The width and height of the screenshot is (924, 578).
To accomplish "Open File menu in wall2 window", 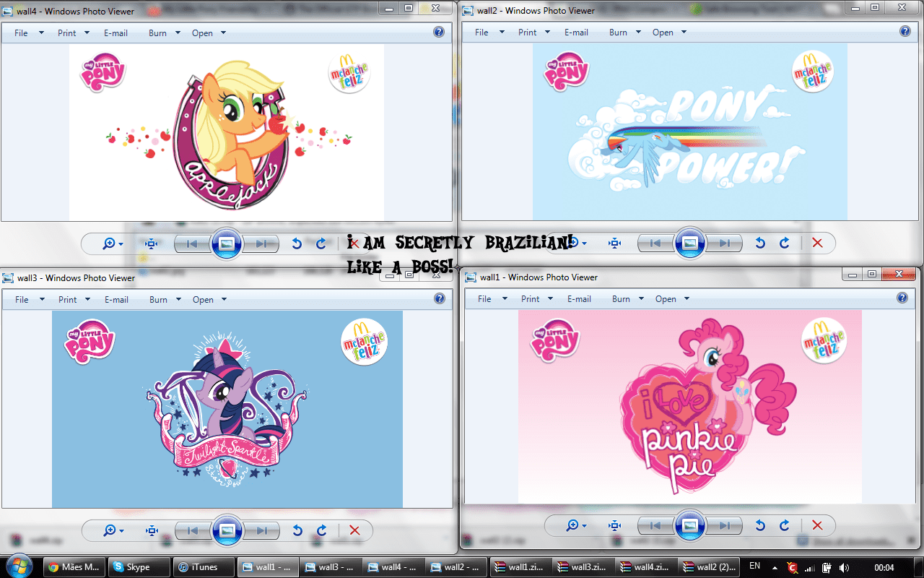I will [x=489, y=32].
